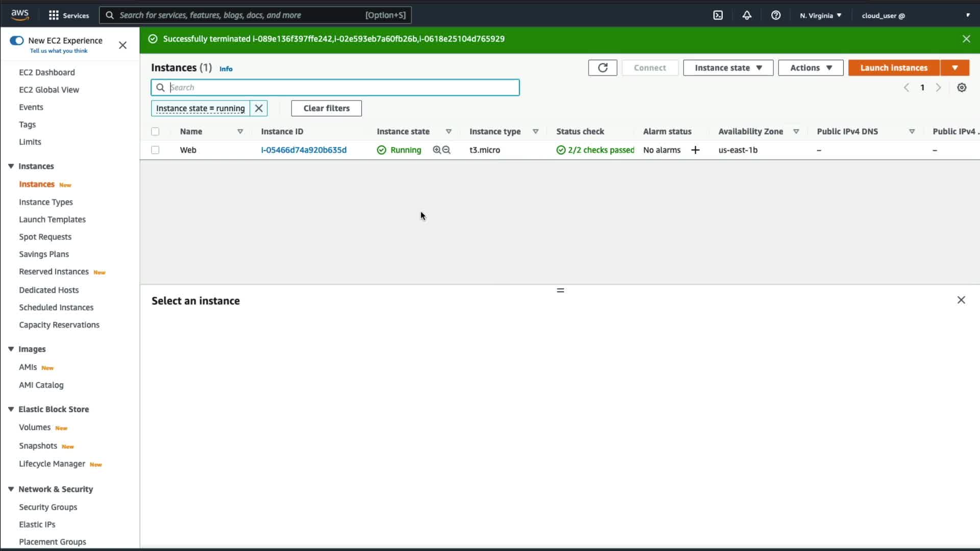The height and width of the screenshot is (551, 980).
Task: Click the Clear filters button
Action: 326,108
